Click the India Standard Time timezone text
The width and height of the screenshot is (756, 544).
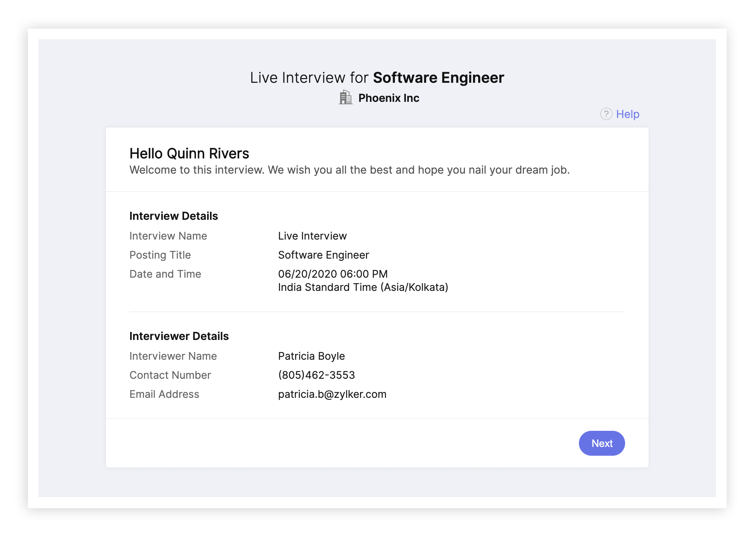click(x=363, y=287)
